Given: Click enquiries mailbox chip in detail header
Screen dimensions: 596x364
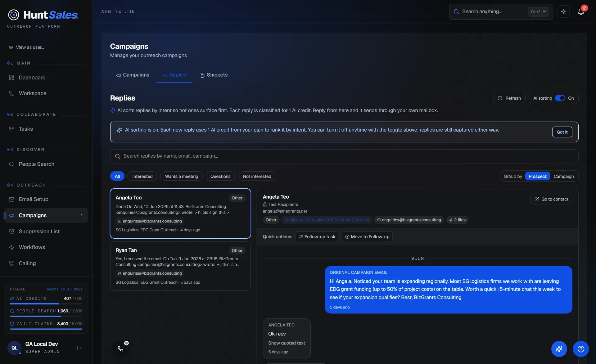Looking at the screenshot, I should point(409,220).
